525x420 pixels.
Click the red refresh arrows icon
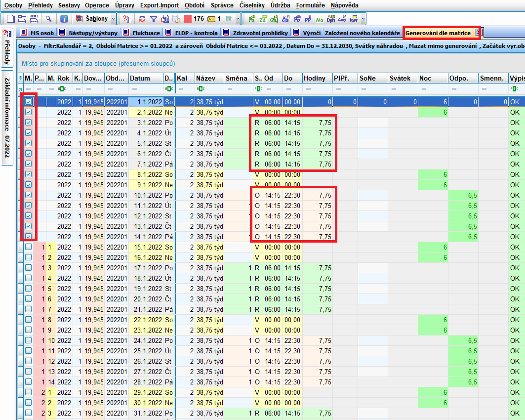(142, 19)
